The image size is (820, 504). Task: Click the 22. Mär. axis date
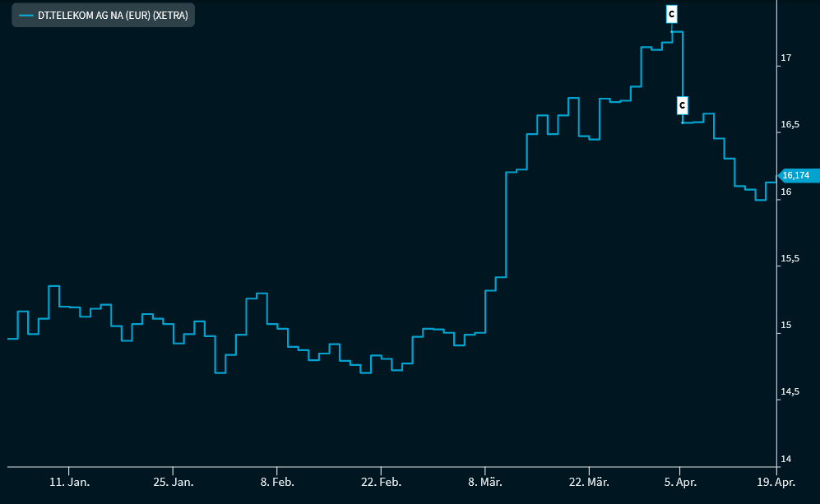589,482
